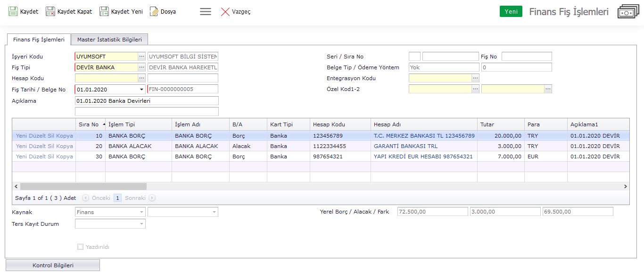644x272 pixels.
Task: Open the Ters Kayıt Durum dropdown
Action: point(141,224)
